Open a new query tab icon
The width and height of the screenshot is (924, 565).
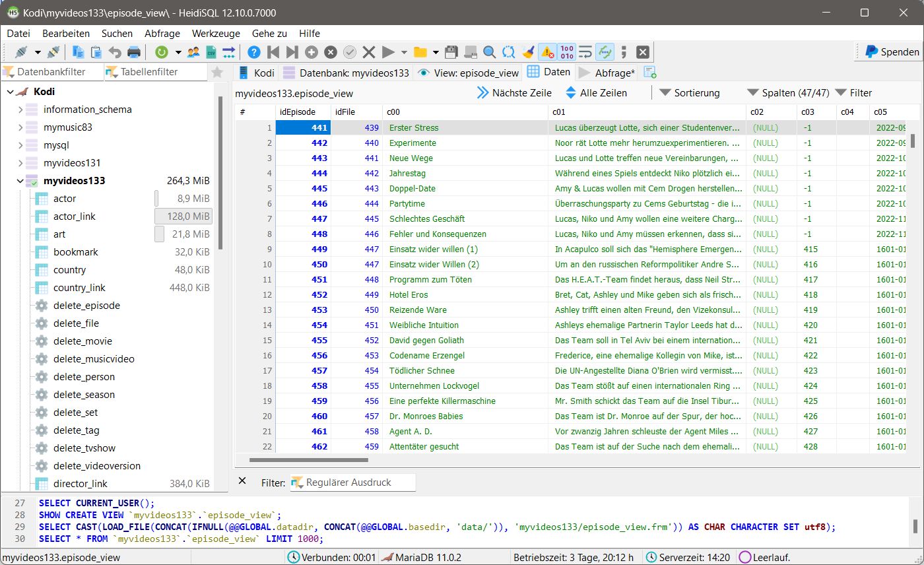[650, 73]
